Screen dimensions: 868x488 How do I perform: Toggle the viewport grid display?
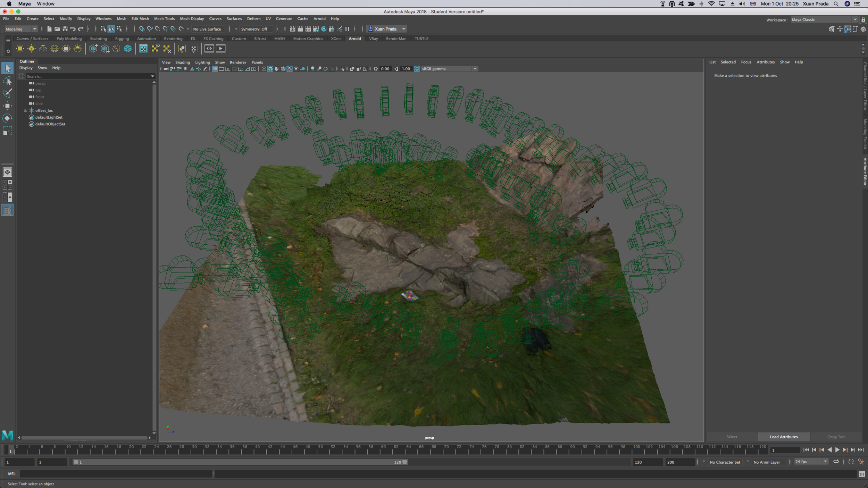pos(215,69)
